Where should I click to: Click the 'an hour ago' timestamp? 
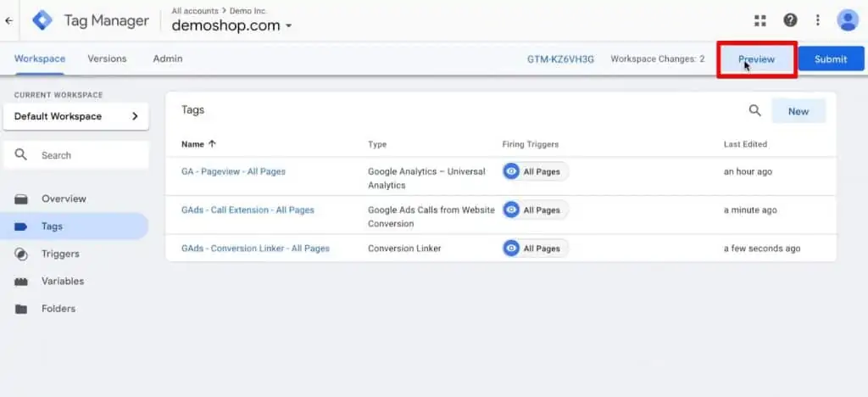click(x=748, y=171)
